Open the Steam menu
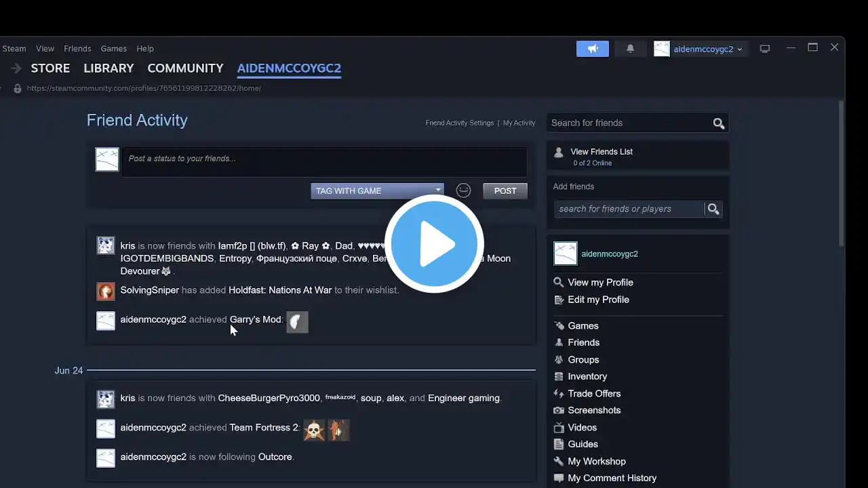This screenshot has height=488, width=868. [x=14, y=49]
